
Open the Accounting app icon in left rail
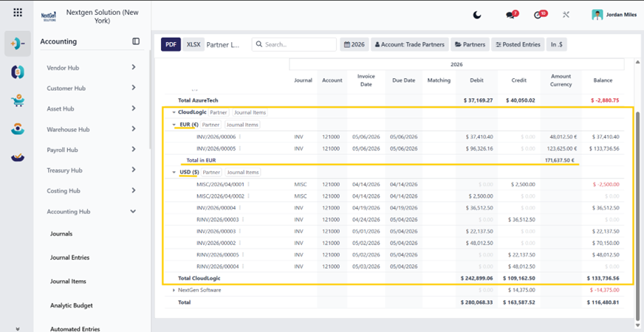click(18, 44)
